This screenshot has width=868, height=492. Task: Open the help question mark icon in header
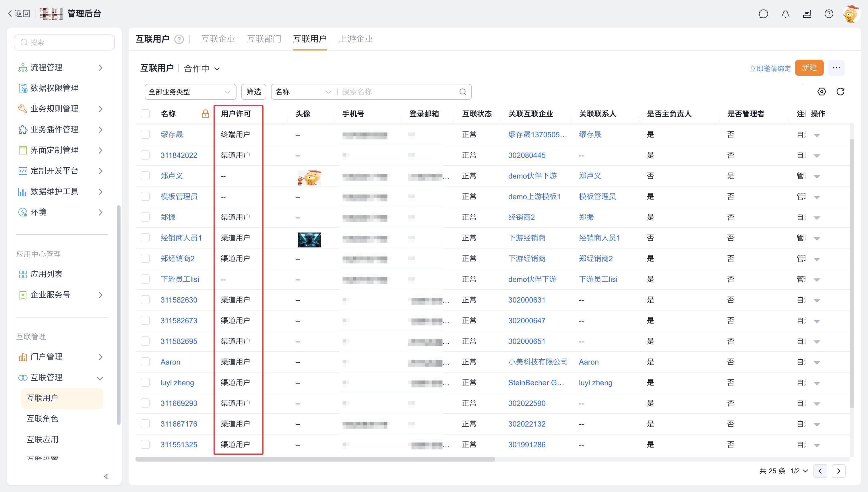(828, 14)
